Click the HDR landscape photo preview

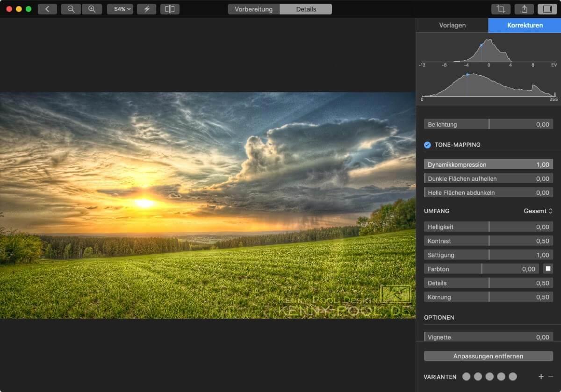pos(208,205)
